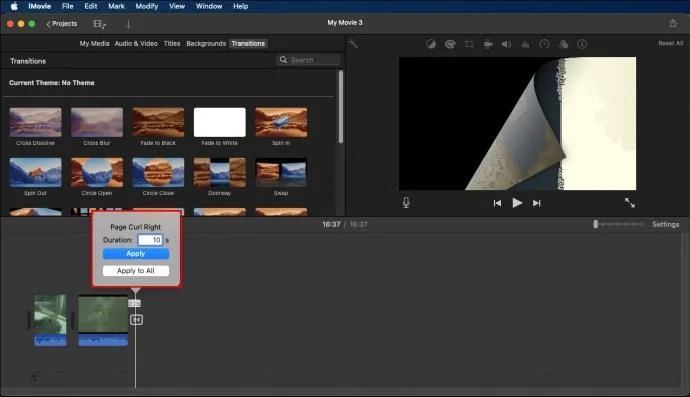Switch to the Backgrounds tab
This screenshot has height=397, width=690.
(x=206, y=44)
